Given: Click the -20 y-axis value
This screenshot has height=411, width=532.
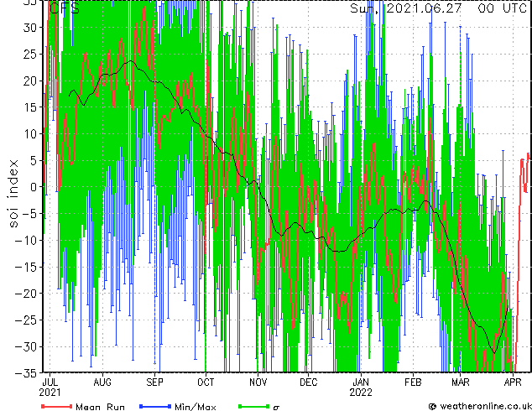Looking at the screenshot, I should [x=25, y=294].
